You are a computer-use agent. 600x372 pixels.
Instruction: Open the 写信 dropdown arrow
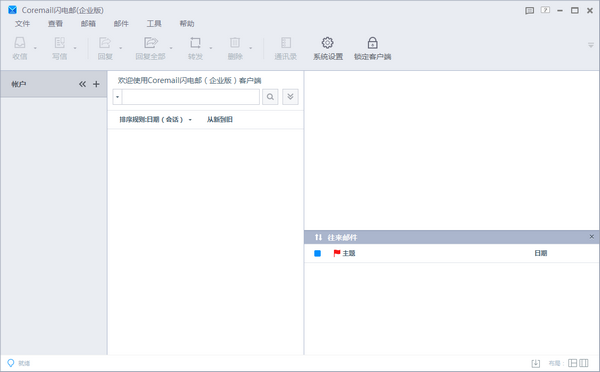coord(75,48)
